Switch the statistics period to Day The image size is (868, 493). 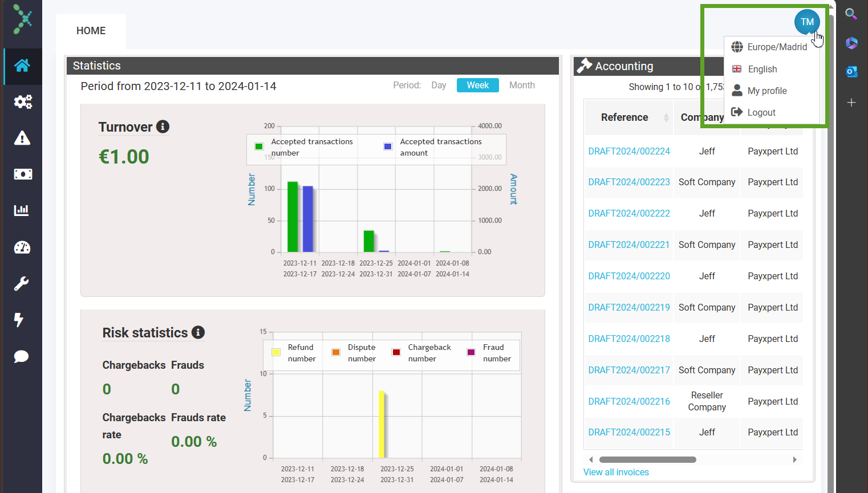coord(439,85)
